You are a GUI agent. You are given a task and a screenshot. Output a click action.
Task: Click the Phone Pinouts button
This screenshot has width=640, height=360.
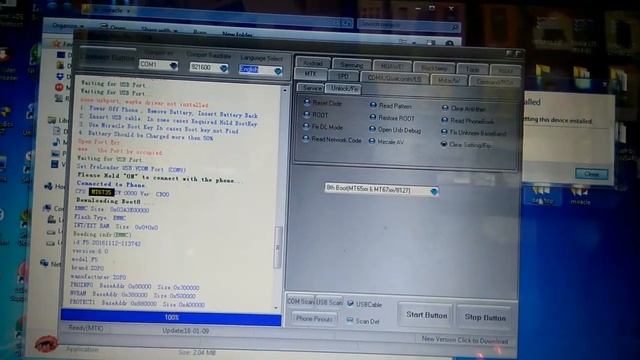pos(314,318)
